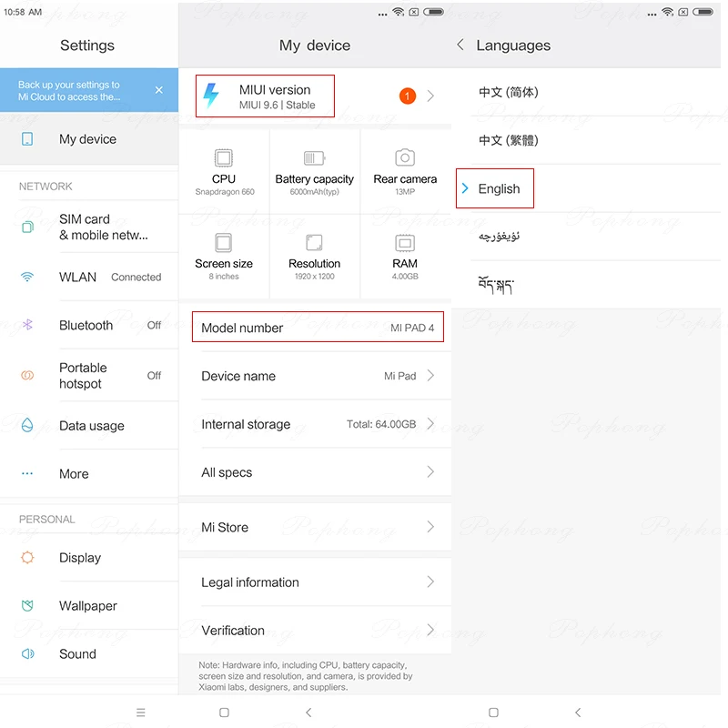Tap the My device tablet icon

(x=27, y=139)
